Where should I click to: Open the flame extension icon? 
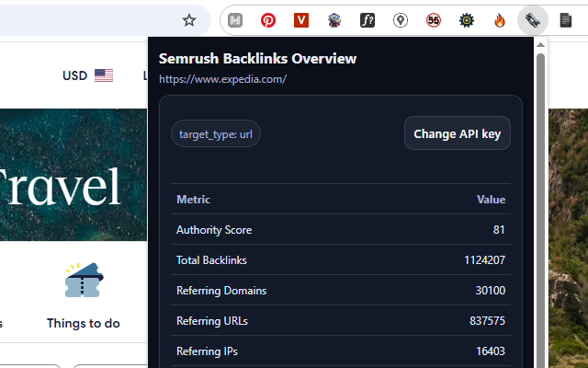[x=500, y=20]
